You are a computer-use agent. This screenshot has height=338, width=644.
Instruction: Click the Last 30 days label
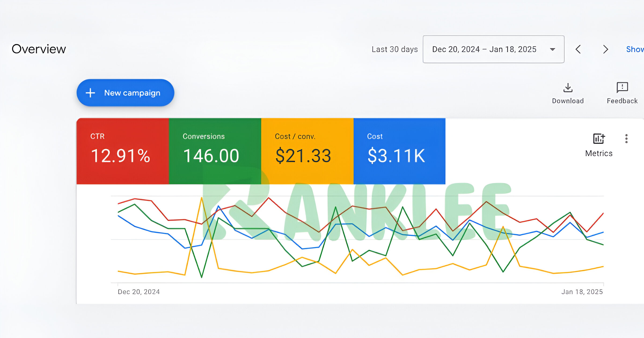pos(394,49)
